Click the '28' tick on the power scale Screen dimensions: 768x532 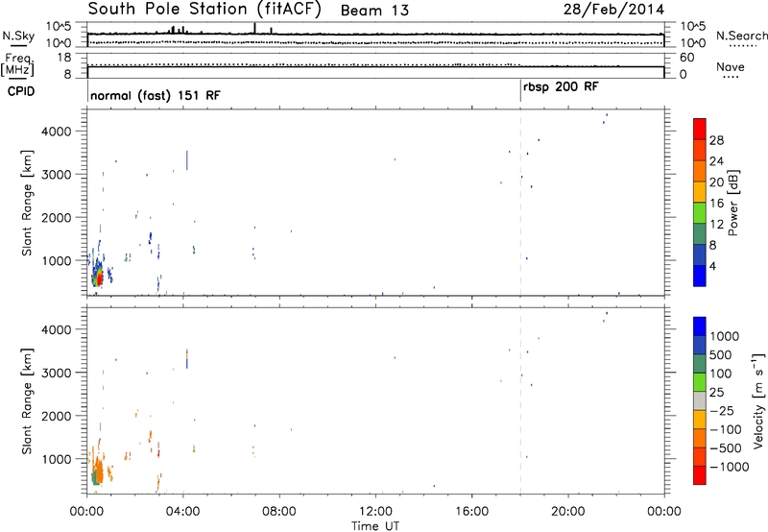(x=716, y=140)
